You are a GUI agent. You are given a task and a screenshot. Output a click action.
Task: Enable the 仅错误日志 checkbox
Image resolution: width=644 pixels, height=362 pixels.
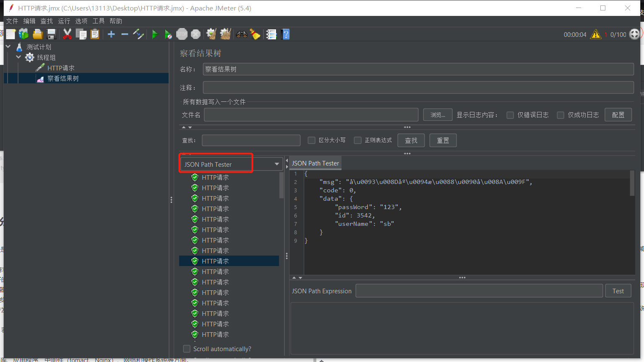pyautogui.click(x=510, y=115)
